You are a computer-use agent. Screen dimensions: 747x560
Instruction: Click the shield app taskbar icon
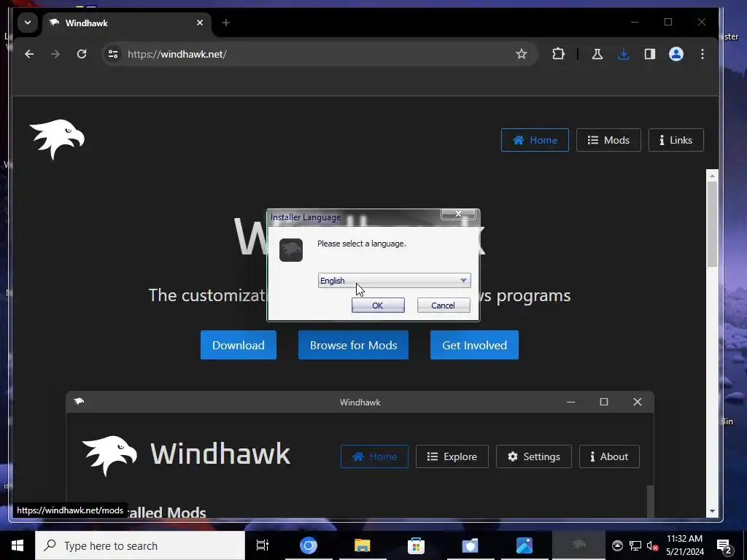click(x=471, y=545)
